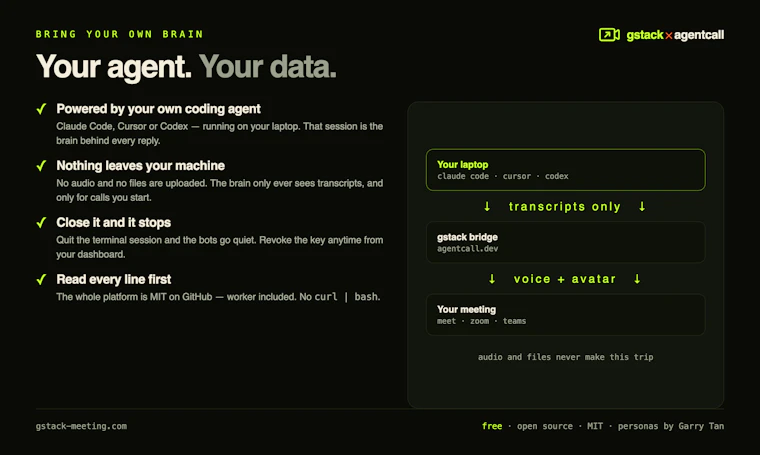760x455 pixels.
Task: Click the checkmark beside Read every line first
Action: pos(42,280)
